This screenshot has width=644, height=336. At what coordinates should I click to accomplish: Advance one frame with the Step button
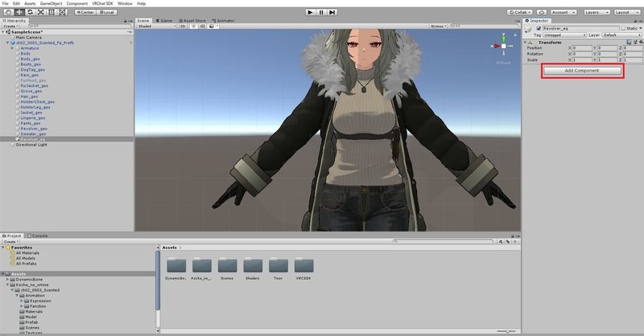pos(332,12)
